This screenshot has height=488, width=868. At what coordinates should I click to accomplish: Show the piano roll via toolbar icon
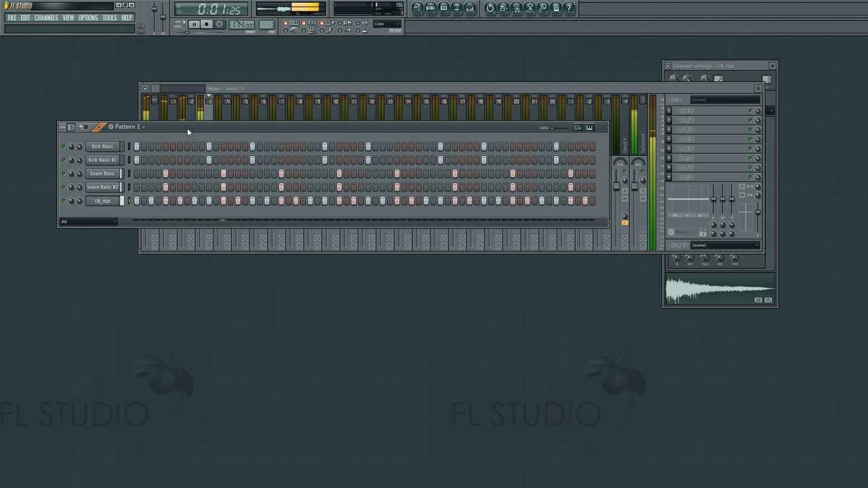click(443, 8)
